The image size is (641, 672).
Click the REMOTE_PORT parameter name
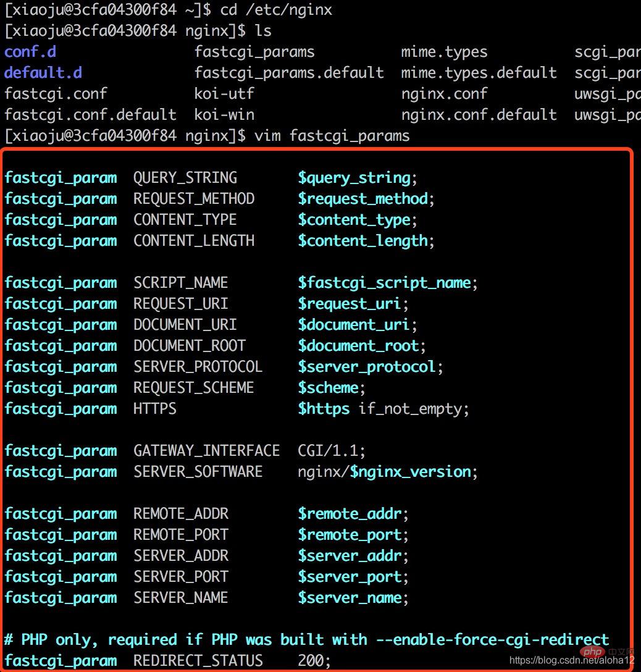[181, 535]
